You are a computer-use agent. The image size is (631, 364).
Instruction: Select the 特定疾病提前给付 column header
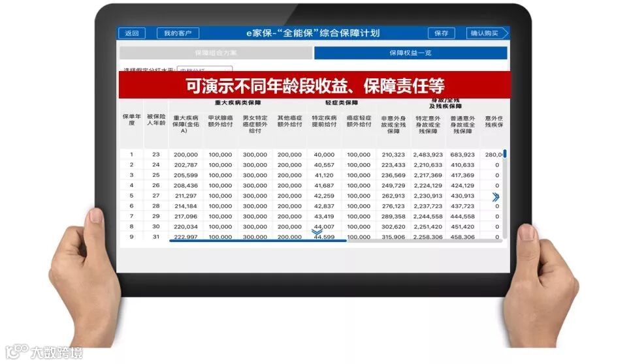coord(324,121)
